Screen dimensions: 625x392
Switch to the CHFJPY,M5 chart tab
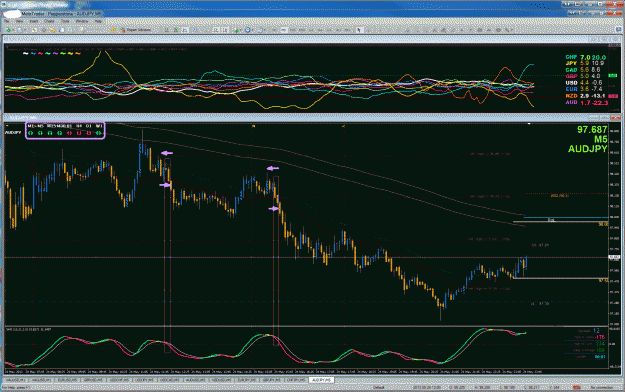coord(296,380)
